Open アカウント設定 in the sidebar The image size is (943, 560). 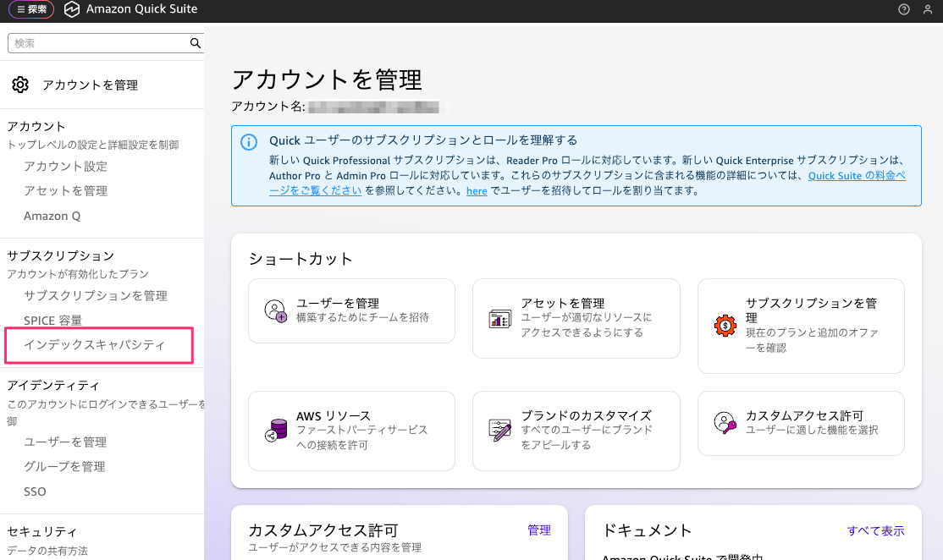click(x=65, y=167)
